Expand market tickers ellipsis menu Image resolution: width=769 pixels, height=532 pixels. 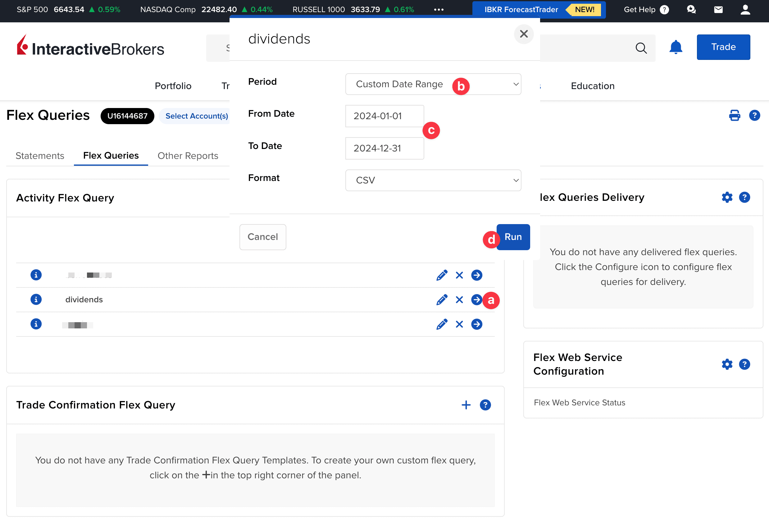(439, 10)
